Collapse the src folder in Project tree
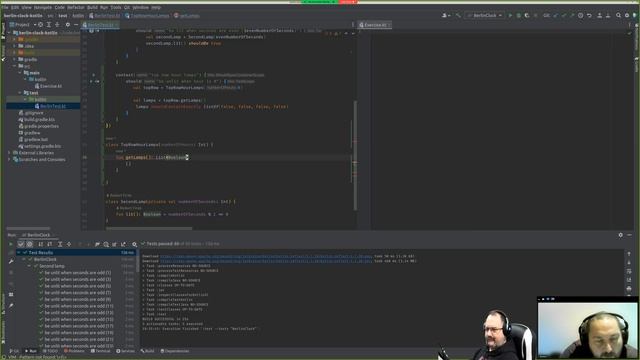The image size is (640, 360). tap(15, 66)
